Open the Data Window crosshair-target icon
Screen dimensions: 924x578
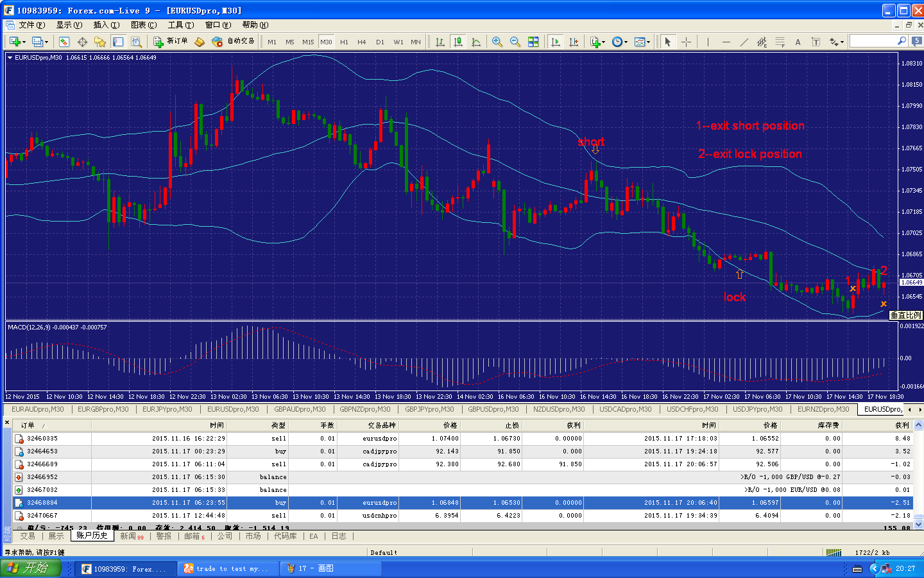click(82, 42)
